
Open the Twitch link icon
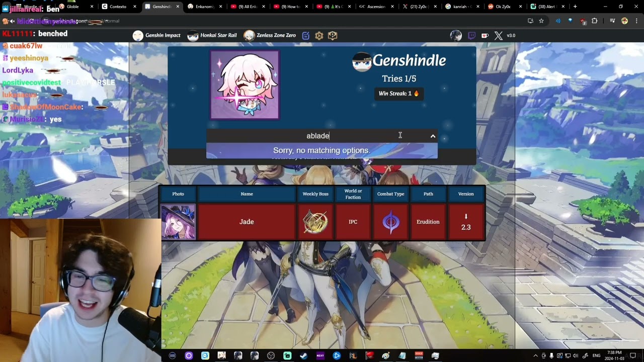coord(471,36)
